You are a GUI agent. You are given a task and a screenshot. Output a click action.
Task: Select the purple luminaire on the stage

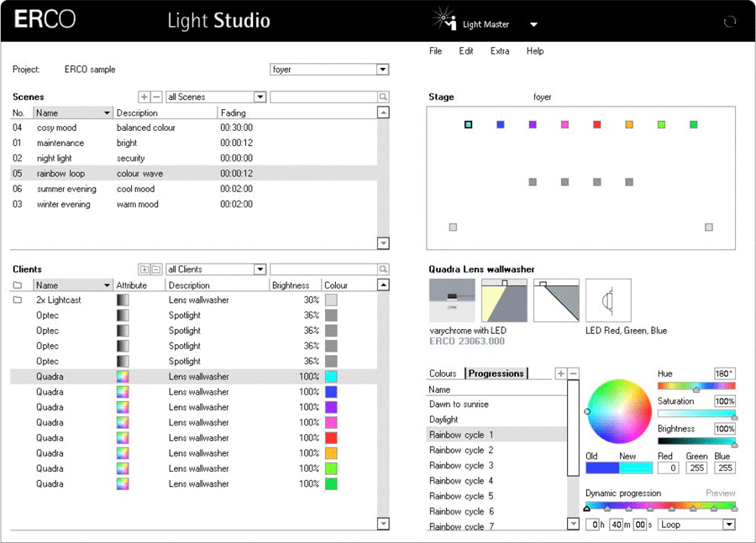pos(533,125)
